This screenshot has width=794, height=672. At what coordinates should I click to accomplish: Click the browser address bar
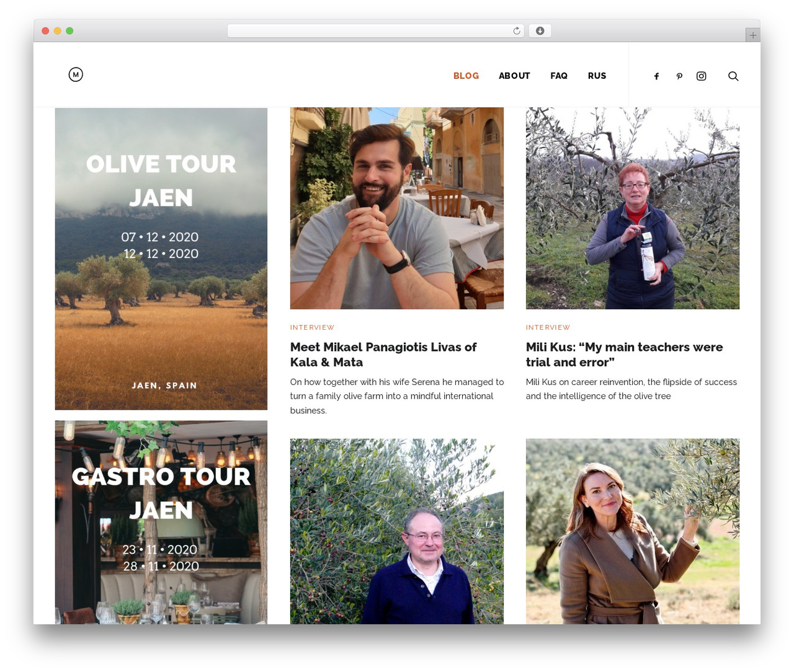[375, 31]
